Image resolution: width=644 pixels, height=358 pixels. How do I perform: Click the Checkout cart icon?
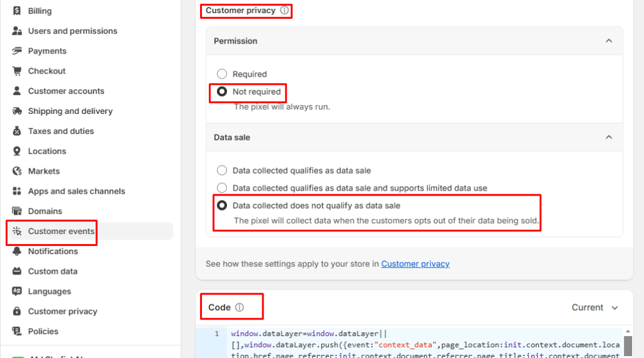(x=17, y=71)
